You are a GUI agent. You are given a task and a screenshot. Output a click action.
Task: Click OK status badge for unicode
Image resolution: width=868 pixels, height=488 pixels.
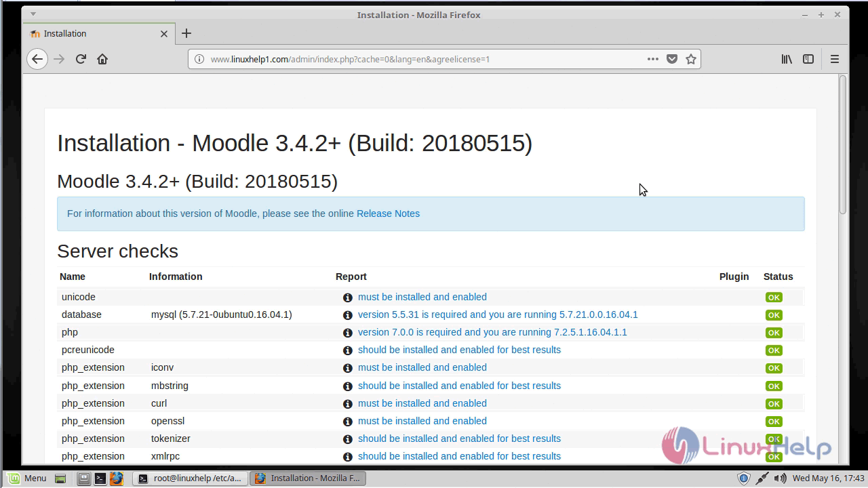click(774, 298)
